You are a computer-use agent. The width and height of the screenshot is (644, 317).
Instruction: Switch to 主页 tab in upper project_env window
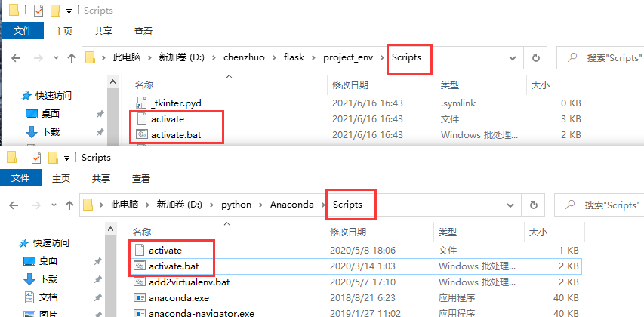[63, 31]
